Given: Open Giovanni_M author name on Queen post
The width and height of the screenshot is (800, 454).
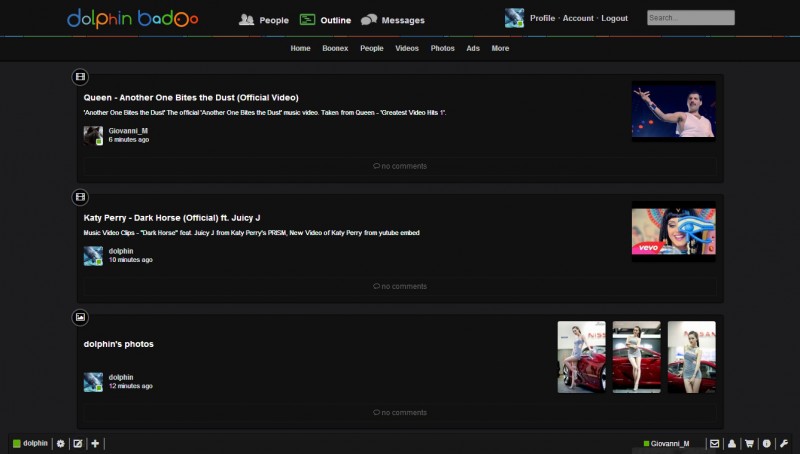Looking at the screenshot, I should click(128, 131).
